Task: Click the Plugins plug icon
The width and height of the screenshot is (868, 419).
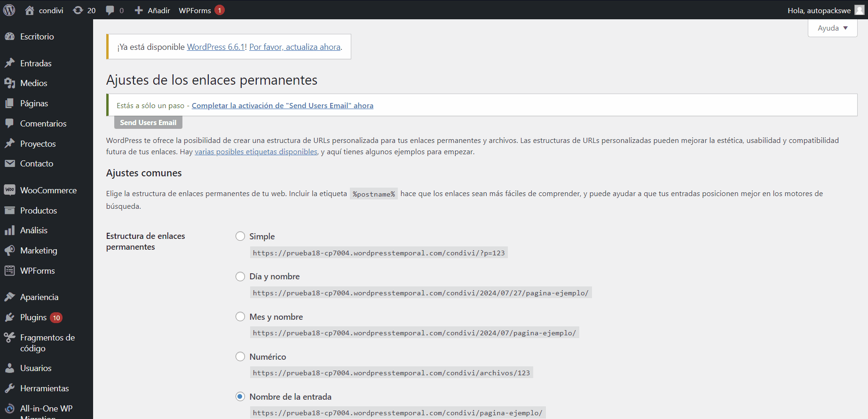Action: (9, 317)
